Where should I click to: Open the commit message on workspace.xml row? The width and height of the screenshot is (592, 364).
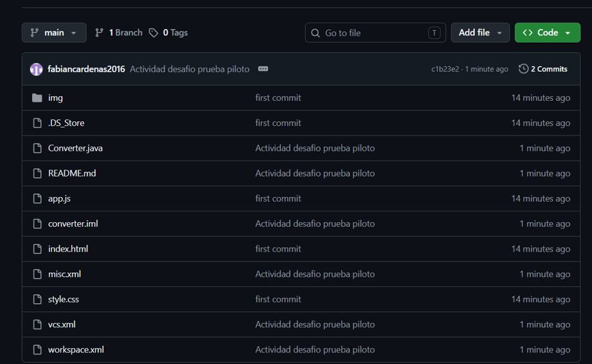pos(315,350)
